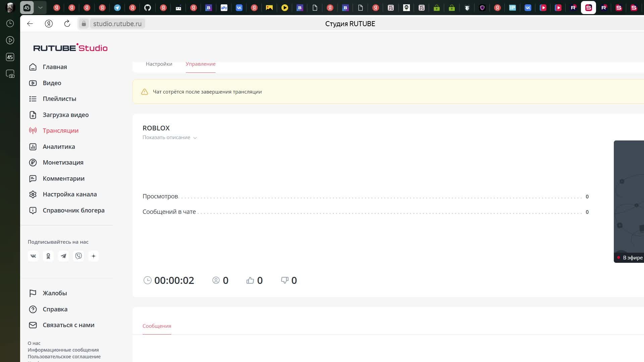Screen dimensions: 644x362
Task: Click the browser back arrow
Action: pyautogui.click(x=30, y=23)
